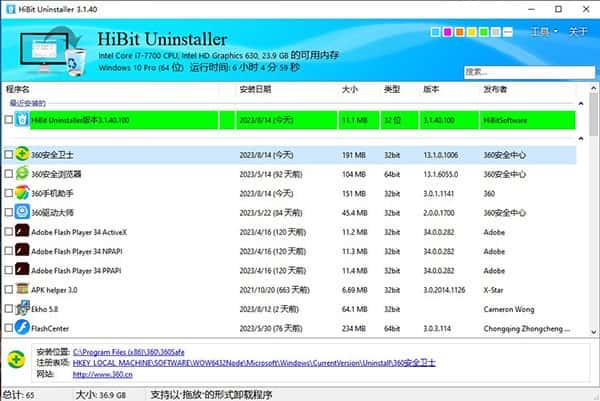Click the HiBit Uninstaller entry icon

click(22, 119)
